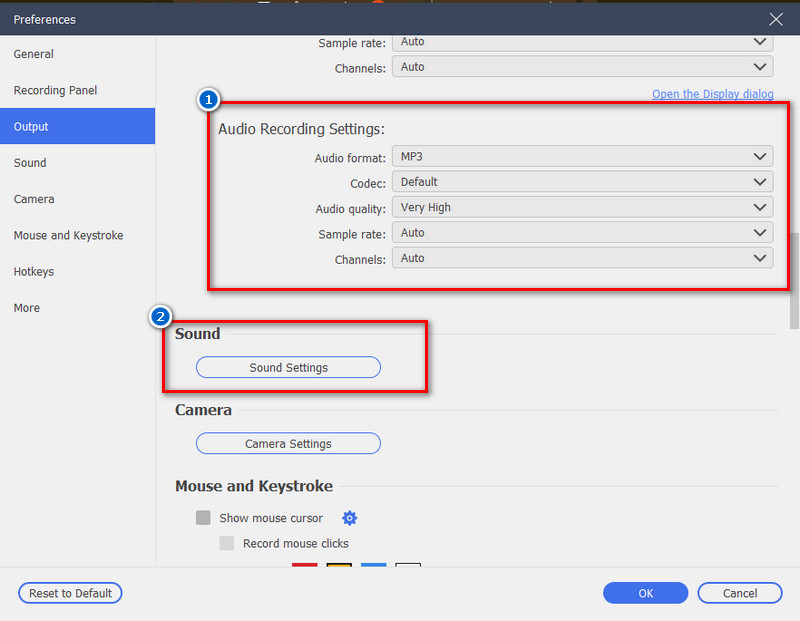Open Audio quality Very High dropdown
800x621 pixels.
coord(582,207)
